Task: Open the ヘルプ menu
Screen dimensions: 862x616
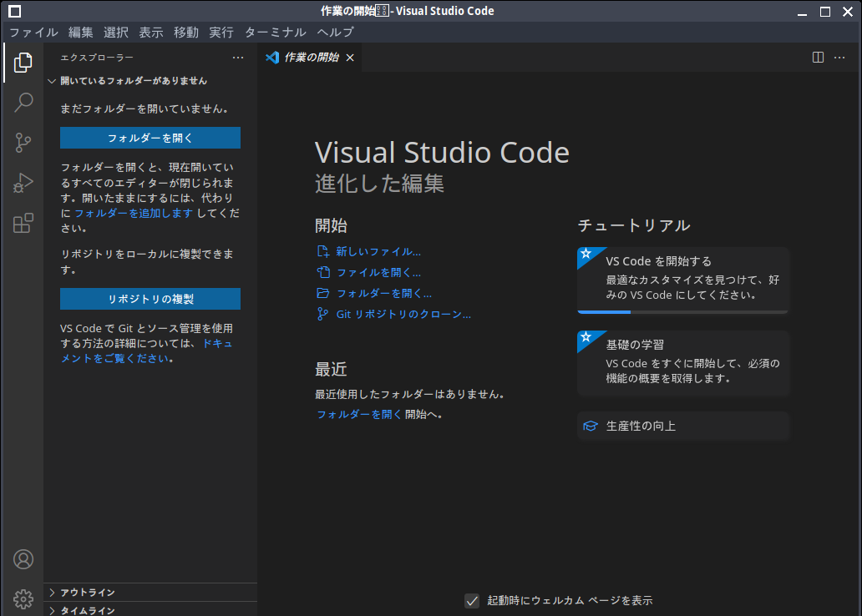Action: [x=335, y=33]
